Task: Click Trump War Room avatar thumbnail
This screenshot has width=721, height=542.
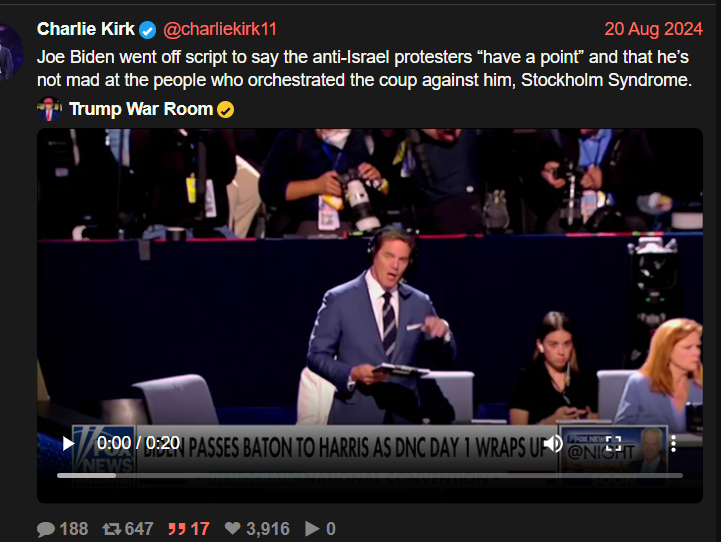Action: pyautogui.click(x=49, y=109)
